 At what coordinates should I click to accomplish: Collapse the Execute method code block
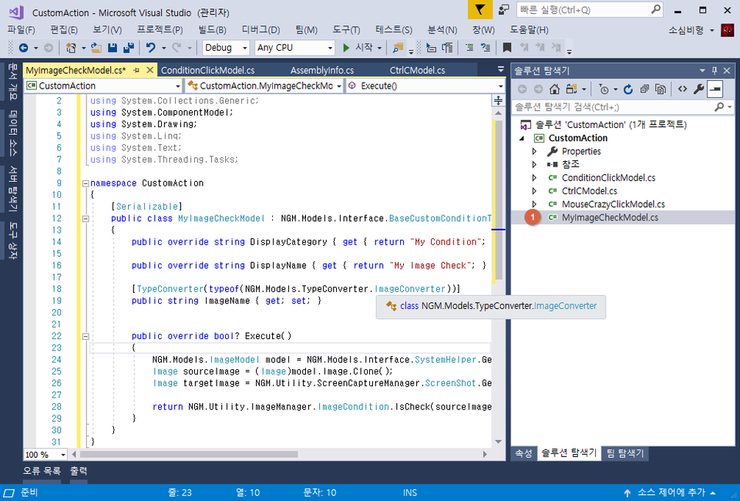pos(85,336)
